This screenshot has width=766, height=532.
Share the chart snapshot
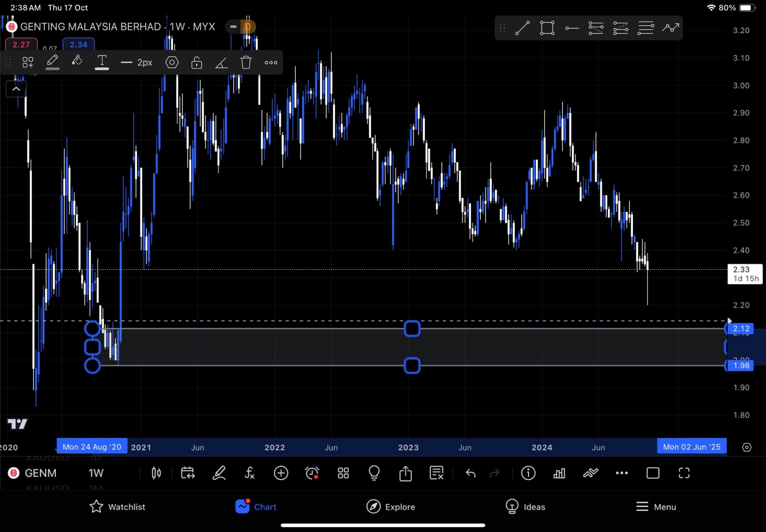[x=406, y=473]
